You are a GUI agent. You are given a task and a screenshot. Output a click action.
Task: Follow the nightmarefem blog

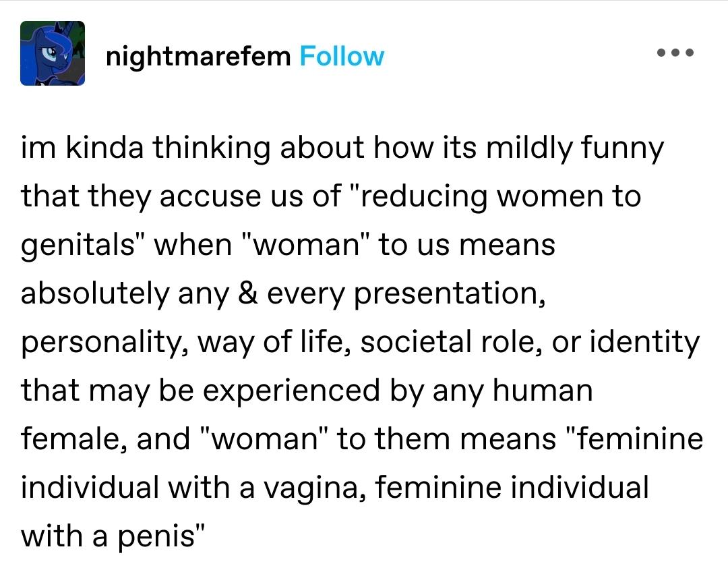click(342, 57)
